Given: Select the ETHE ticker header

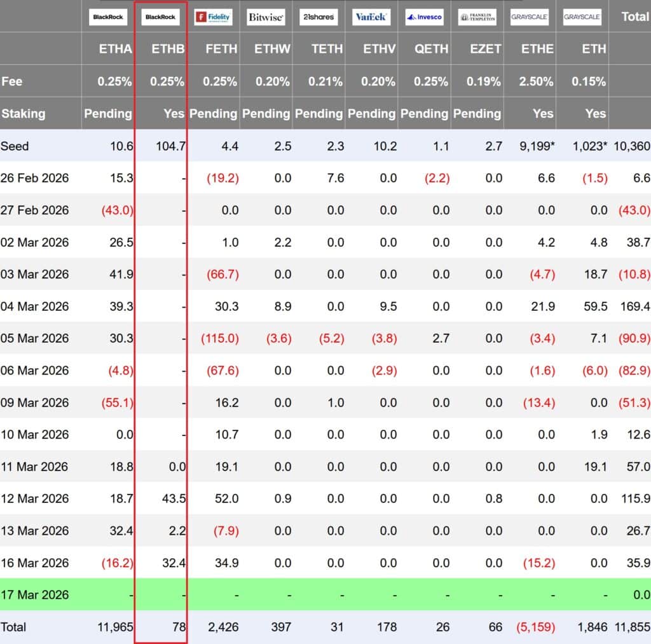Looking at the screenshot, I should [537, 49].
